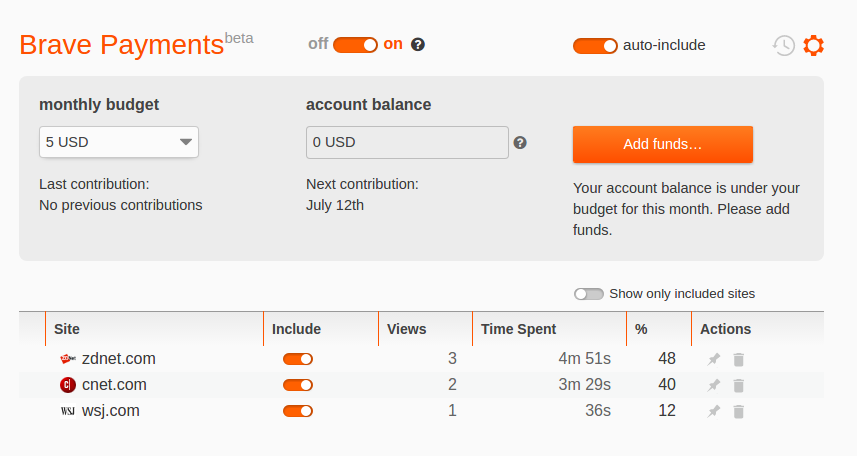
Task: Delete cnet.com from the site list
Action: click(x=739, y=385)
